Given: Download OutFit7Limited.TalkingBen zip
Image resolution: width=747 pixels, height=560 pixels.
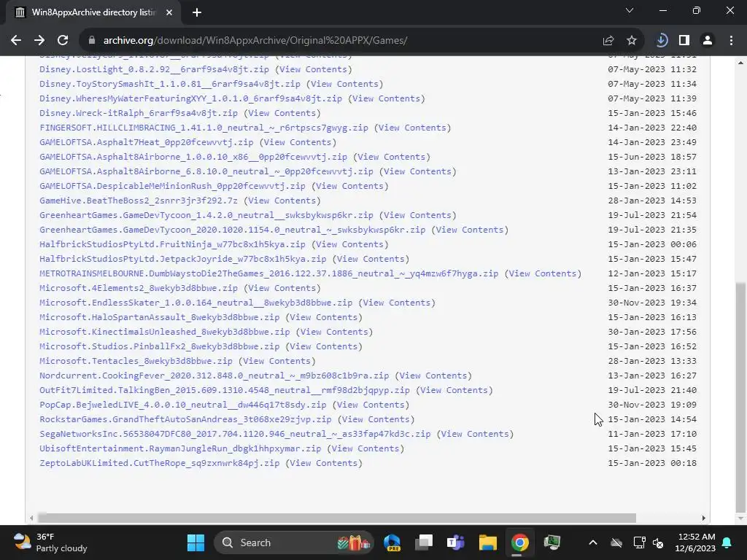Looking at the screenshot, I should point(225,390).
